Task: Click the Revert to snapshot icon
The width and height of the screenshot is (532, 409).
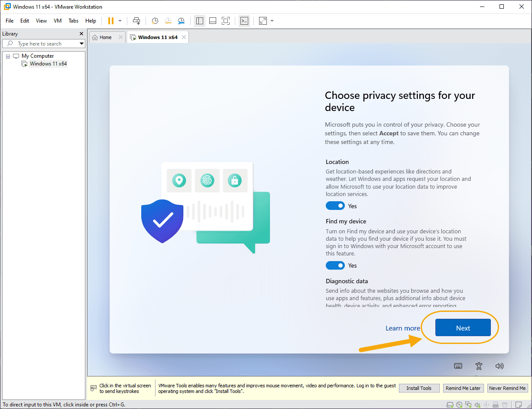Action: coord(168,21)
